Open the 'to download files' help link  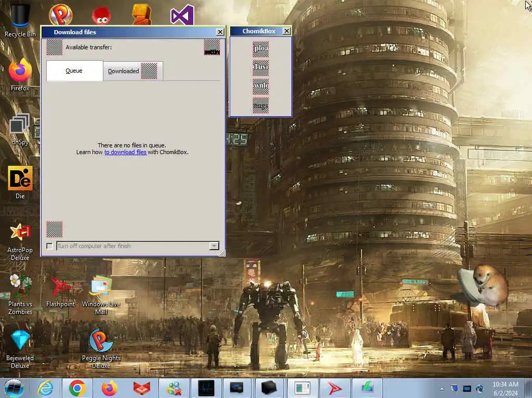coord(125,152)
